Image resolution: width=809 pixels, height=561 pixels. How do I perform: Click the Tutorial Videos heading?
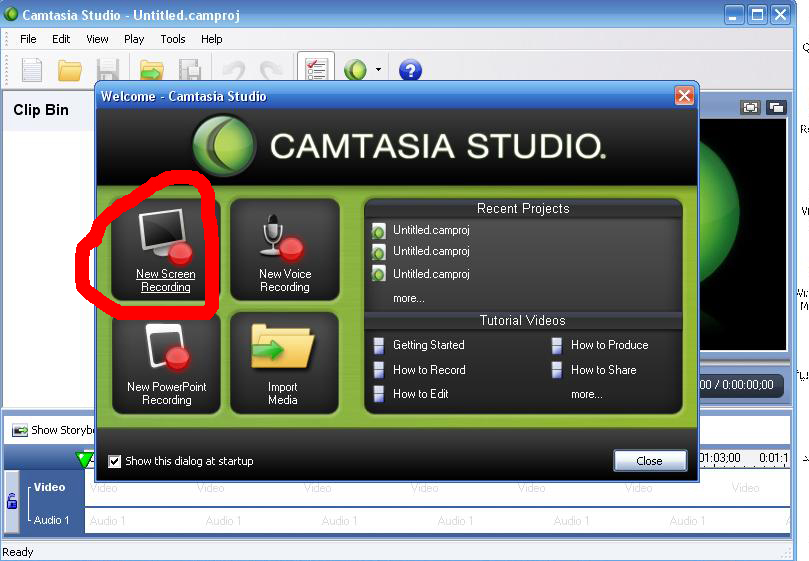523,320
